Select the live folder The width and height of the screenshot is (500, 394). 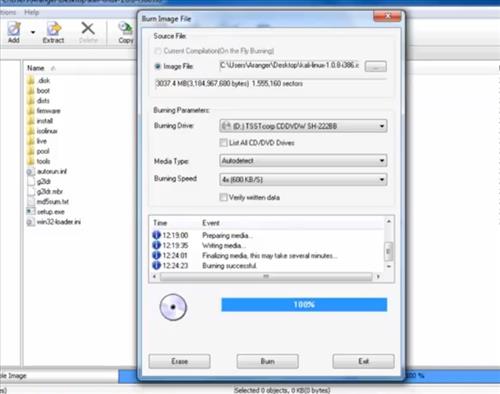click(37, 141)
